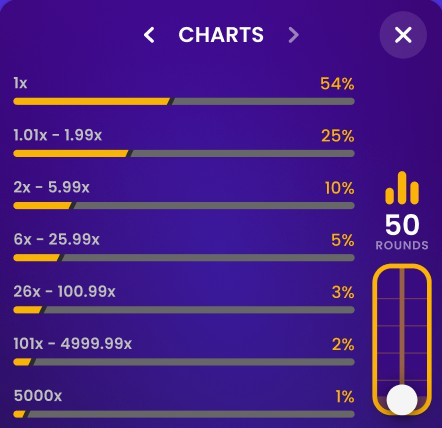Image resolution: width=442 pixels, height=428 pixels.
Task: Click the 25% value label
Action: click(337, 136)
